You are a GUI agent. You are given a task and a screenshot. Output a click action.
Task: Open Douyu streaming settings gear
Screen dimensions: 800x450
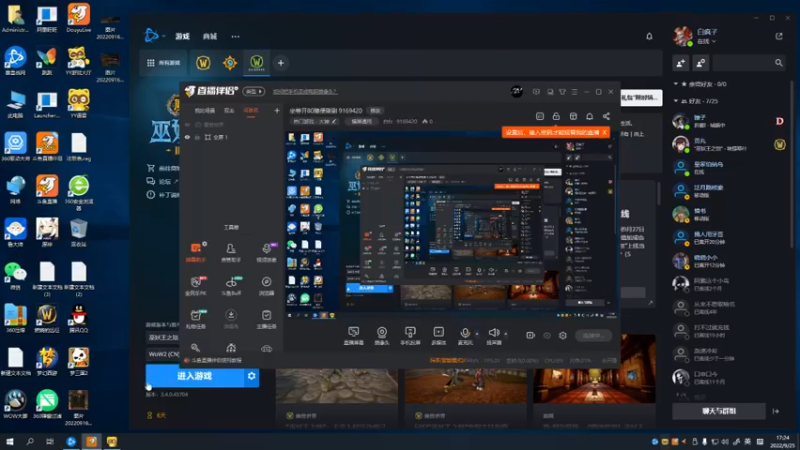(x=563, y=335)
